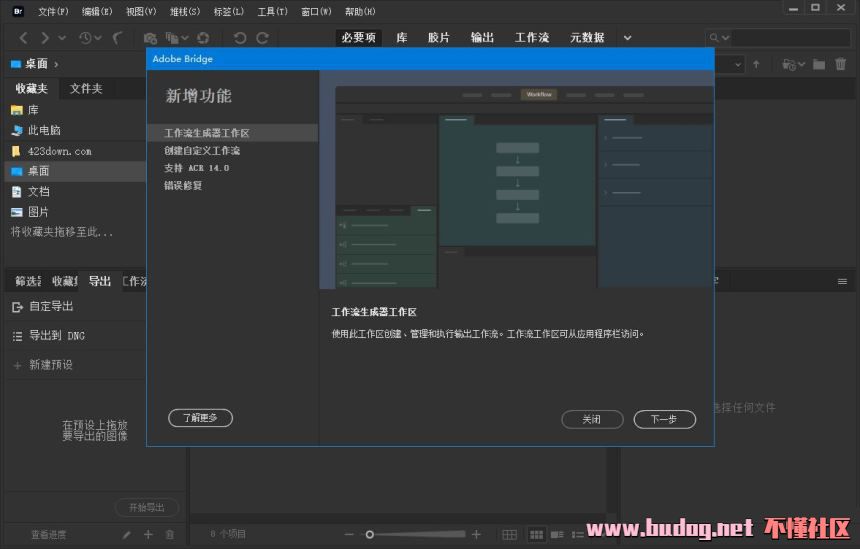Open the 工具(T) menu
860x549 pixels.
pos(272,11)
